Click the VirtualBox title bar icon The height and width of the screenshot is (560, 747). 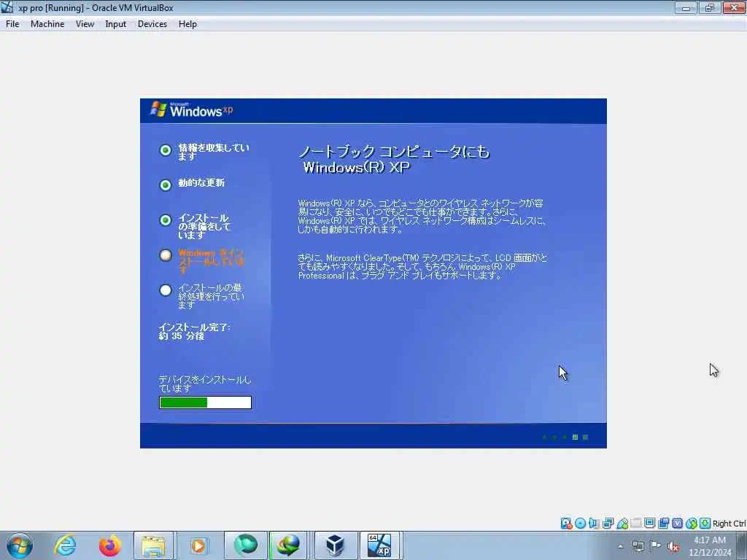(7, 7)
